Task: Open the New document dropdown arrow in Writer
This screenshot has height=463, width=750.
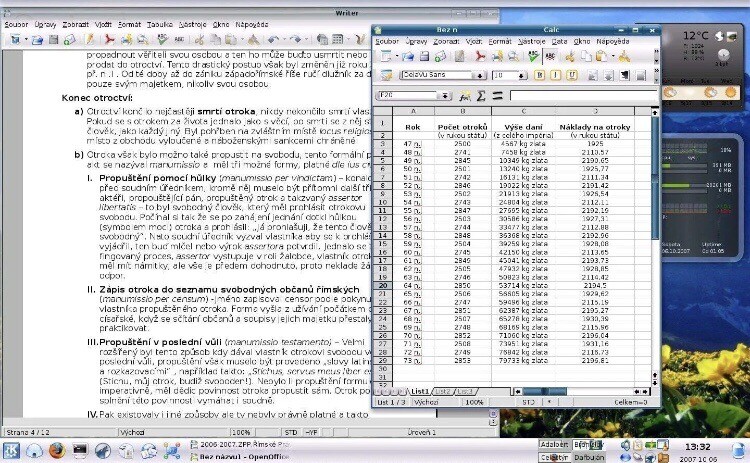Action: (26, 40)
